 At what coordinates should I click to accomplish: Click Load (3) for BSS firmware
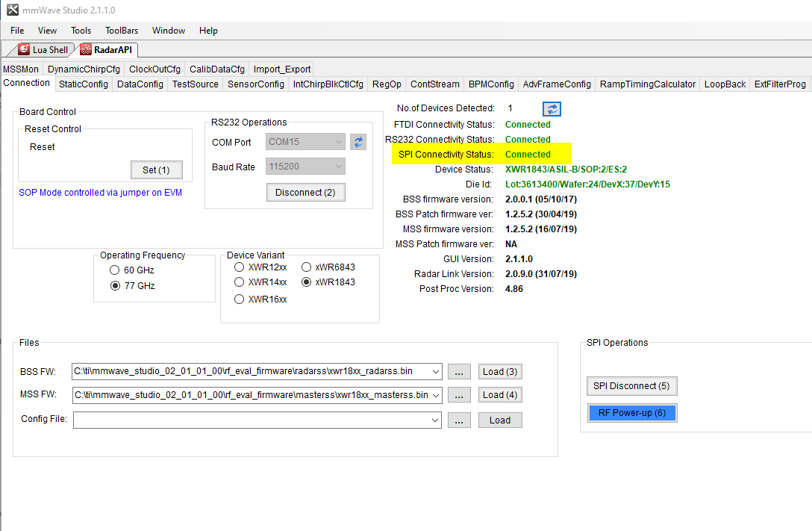pos(500,371)
